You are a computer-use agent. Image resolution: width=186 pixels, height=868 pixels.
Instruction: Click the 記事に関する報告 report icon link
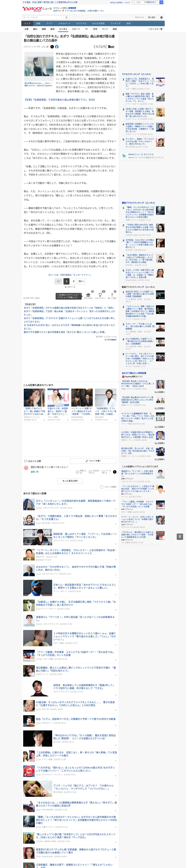pos(32,298)
